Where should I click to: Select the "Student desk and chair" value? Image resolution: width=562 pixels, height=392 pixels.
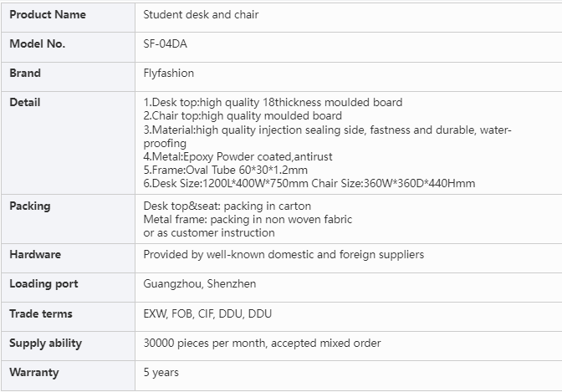pyautogui.click(x=199, y=15)
